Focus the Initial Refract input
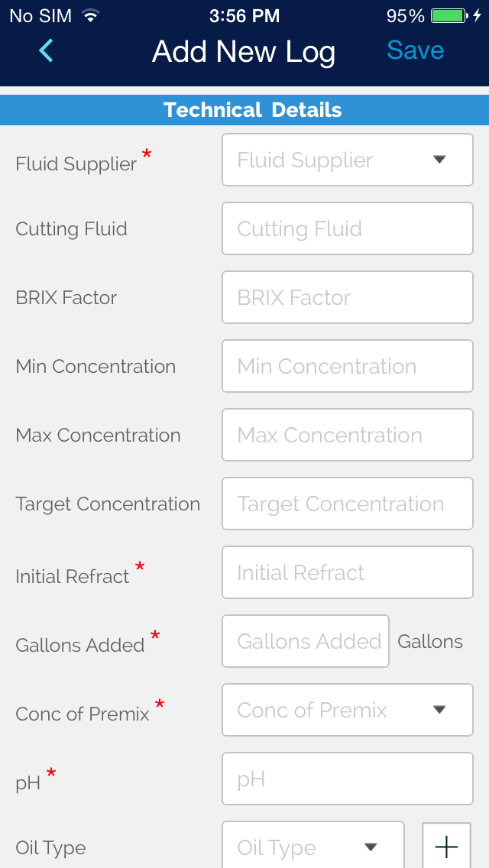Viewport: 489px width, 868px height. 348,572
